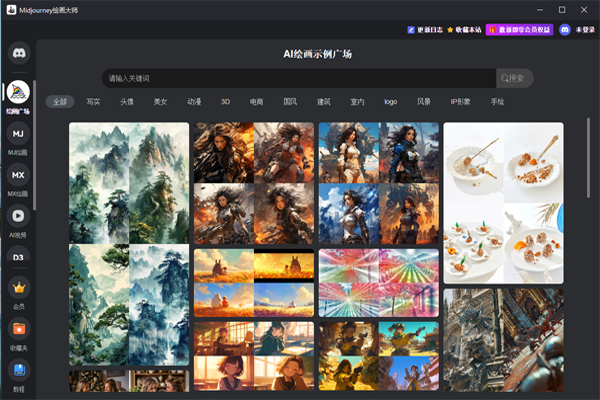Open the partially visible women photo thumbnail
Screen dimensions: 600x400
click(x=129, y=381)
